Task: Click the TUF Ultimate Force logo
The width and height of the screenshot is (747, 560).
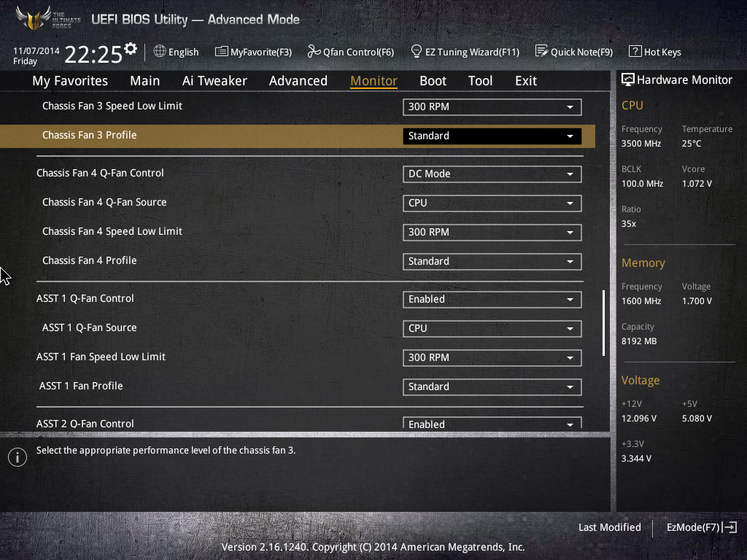Action: pos(47,18)
